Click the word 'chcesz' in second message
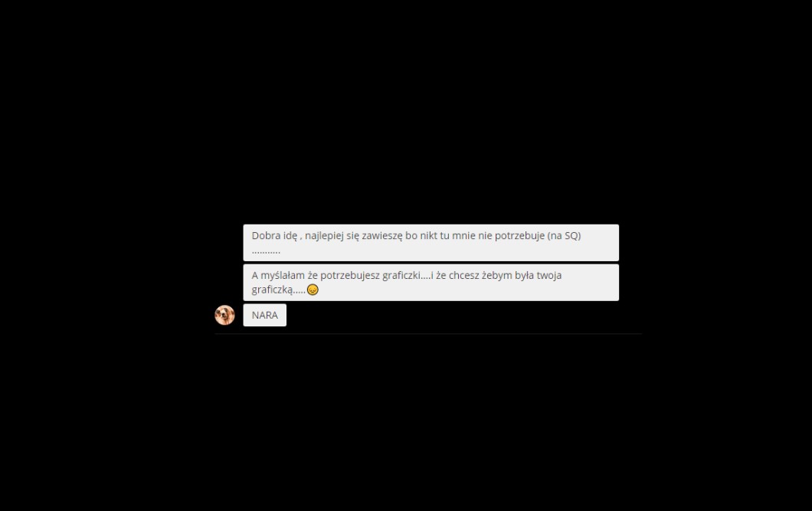Image resolution: width=812 pixels, height=511 pixels. tap(464, 276)
